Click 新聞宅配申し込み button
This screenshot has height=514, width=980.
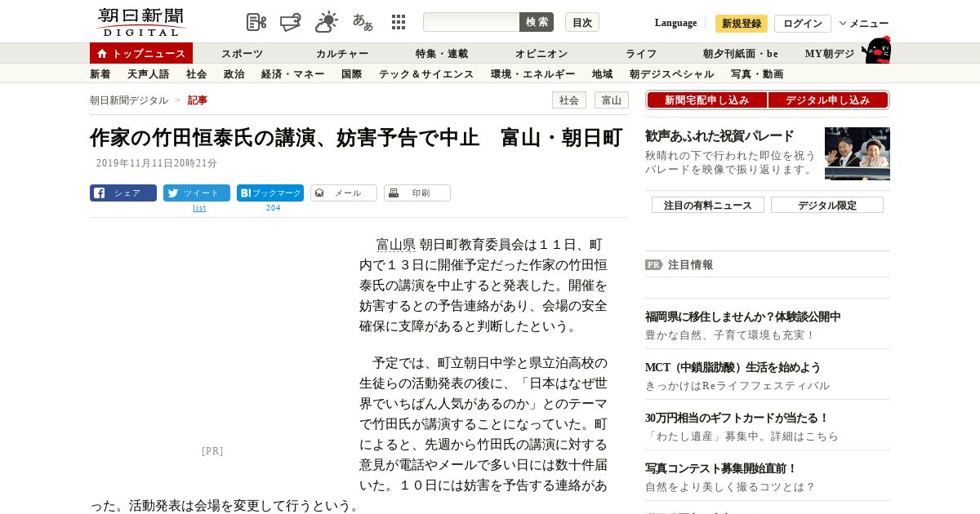(x=707, y=100)
